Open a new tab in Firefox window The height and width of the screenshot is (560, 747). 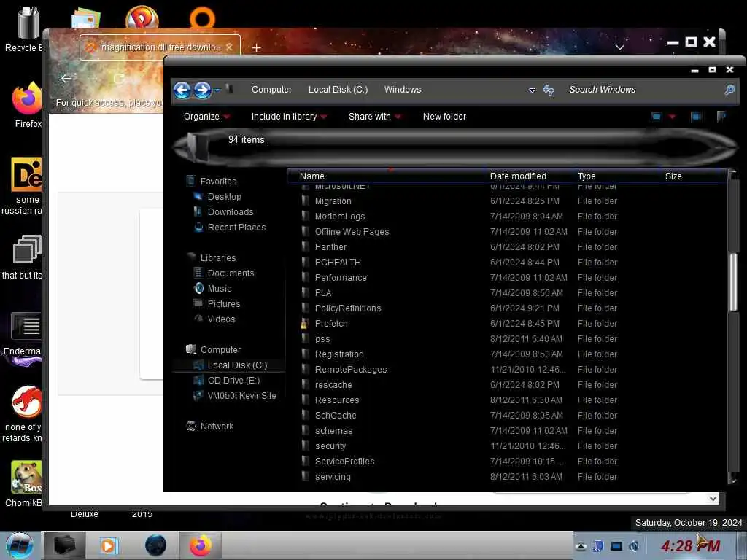click(256, 47)
